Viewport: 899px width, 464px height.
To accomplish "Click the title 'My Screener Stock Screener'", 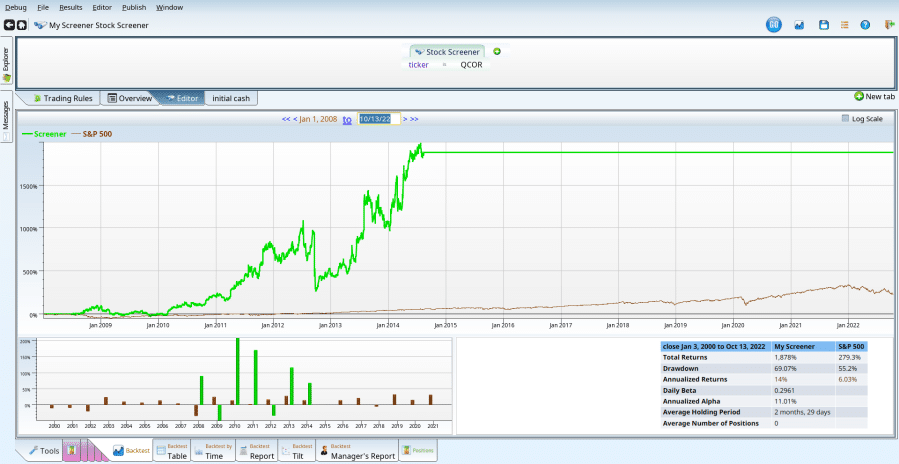I will (99, 25).
